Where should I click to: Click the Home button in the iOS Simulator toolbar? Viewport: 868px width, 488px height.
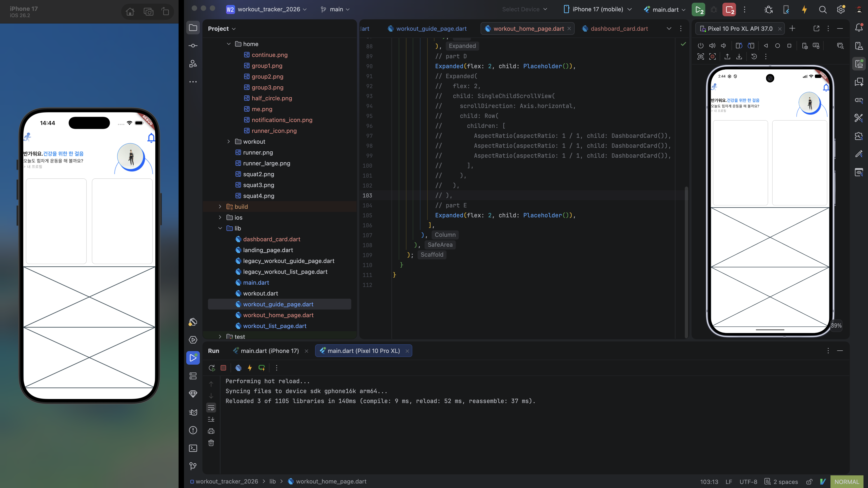click(x=130, y=12)
